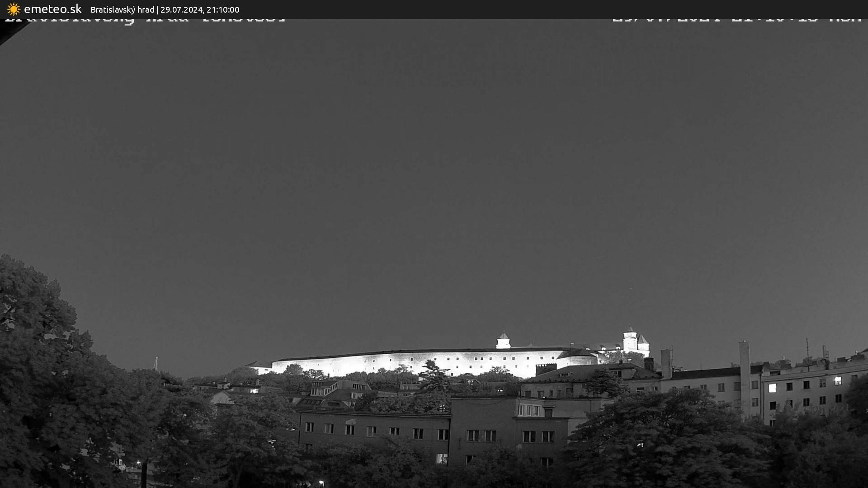
Task: Click the antenna mast on the right rooftop
Action: pos(808,352)
